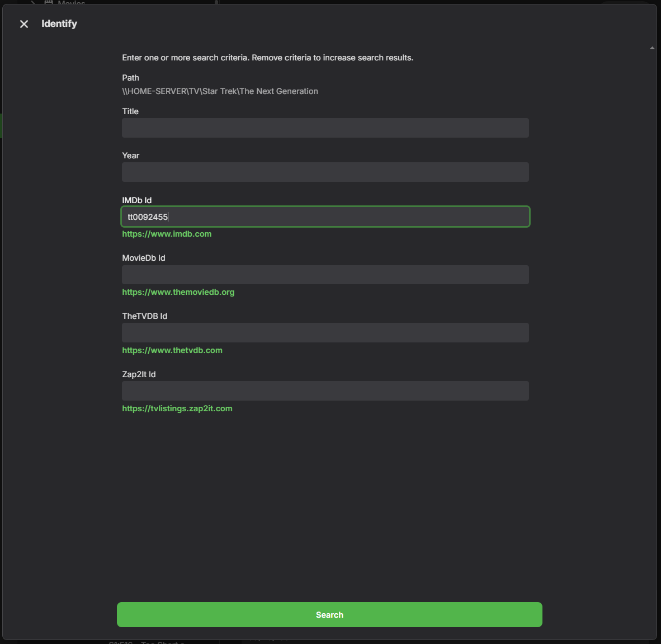The width and height of the screenshot is (661, 644).
Task: Open the themoviedb.org link
Action: (178, 292)
